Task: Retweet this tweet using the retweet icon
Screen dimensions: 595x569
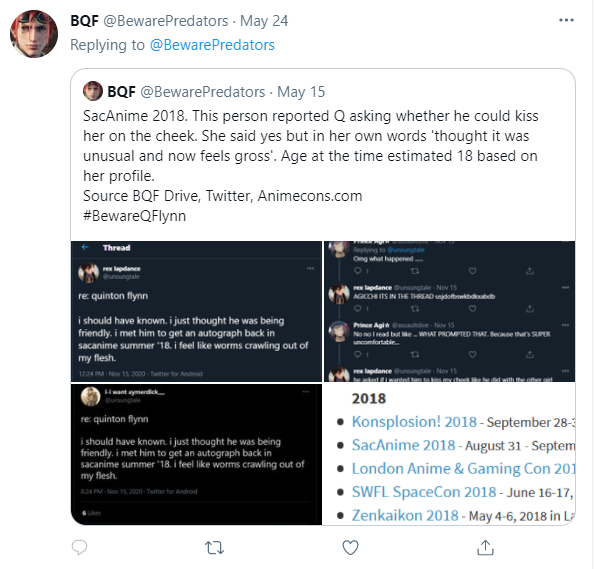Action: pyautogui.click(x=214, y=548)
